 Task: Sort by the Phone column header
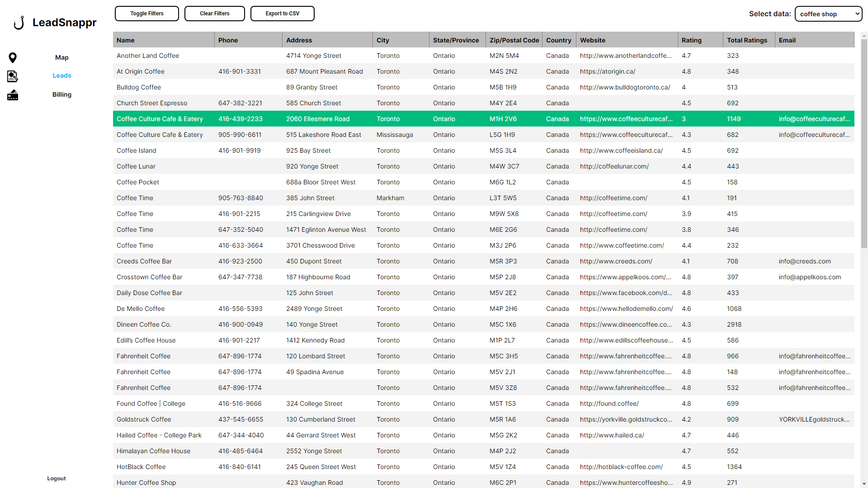tap(249, 40)
